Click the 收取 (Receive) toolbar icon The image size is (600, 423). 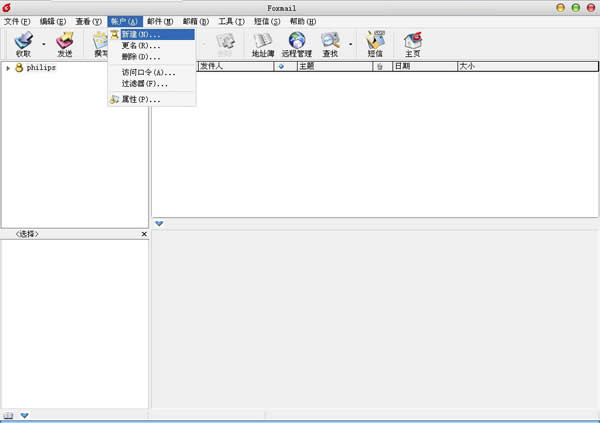click(23, 43)
